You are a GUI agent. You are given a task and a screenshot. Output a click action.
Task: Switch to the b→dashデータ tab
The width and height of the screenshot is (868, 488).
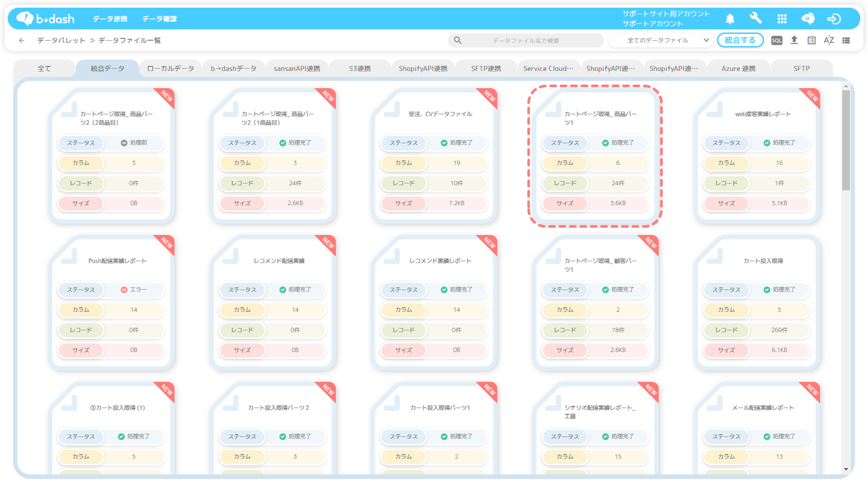click(233, 69)
